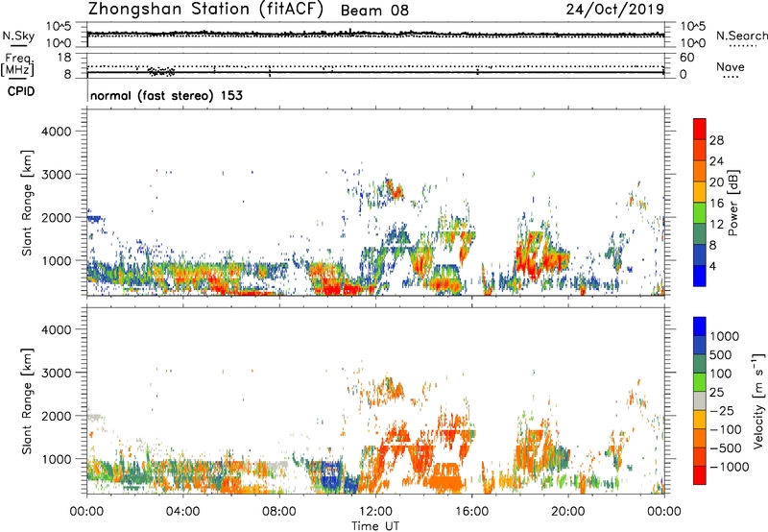Screen dimensions: 768x532
Task: Click the "Freq. [MHz]" axis label
Action: (17, 65)
